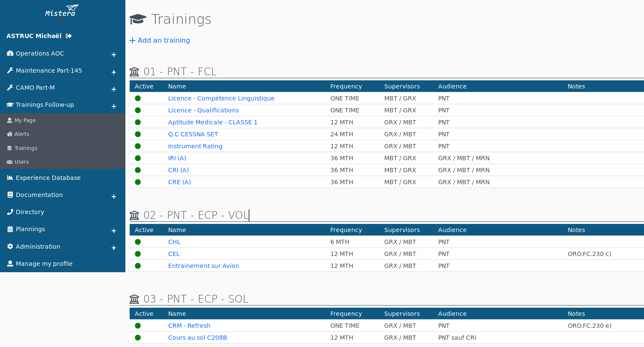
Task: Click the ORO.FC.230 e) note
Action: [590, 326]
